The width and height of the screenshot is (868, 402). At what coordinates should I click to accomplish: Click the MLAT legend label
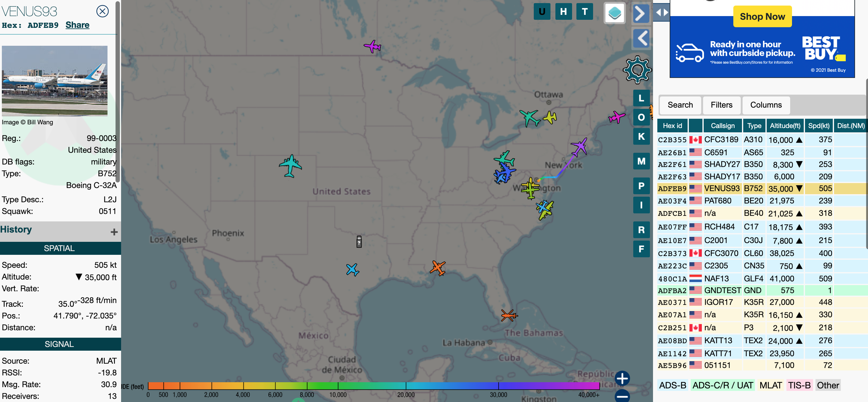(770, 385)
